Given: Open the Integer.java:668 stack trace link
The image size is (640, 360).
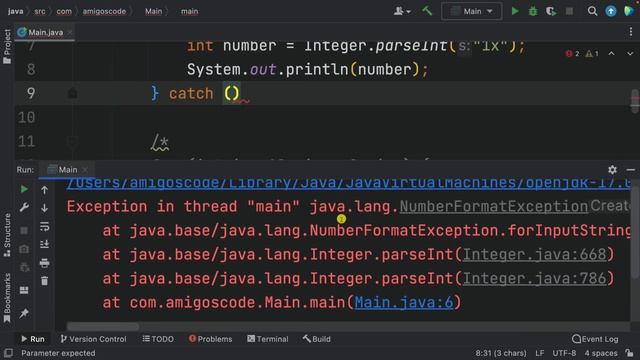Looking at the screenshot, I should tap(534, 255).
